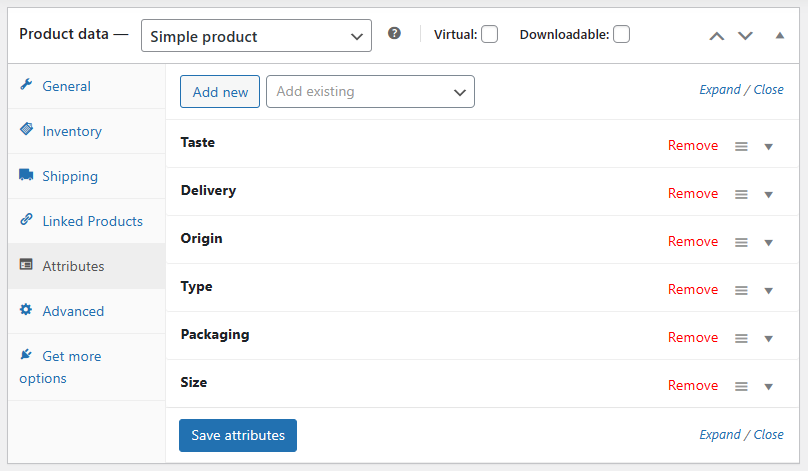The width and height of the screenshot is (808, 471).
Task: Expand the Delivery attribute arrow
Action: point(768,195)
